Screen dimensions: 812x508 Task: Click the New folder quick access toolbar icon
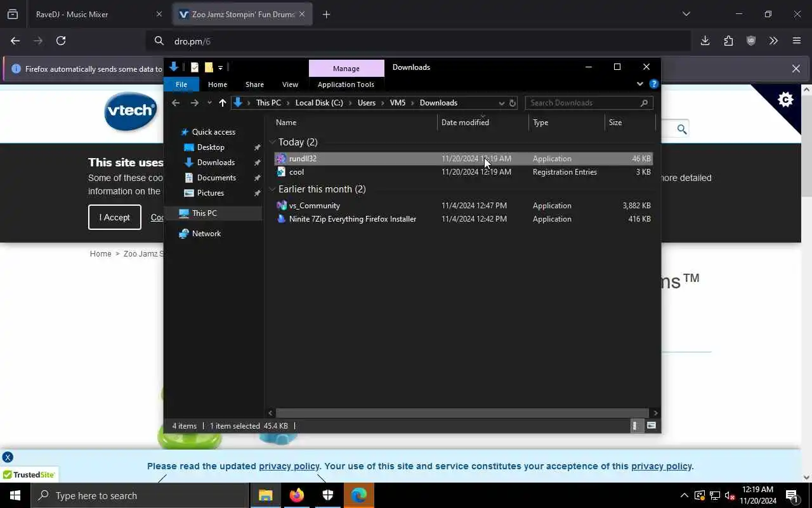click(208, 67)
